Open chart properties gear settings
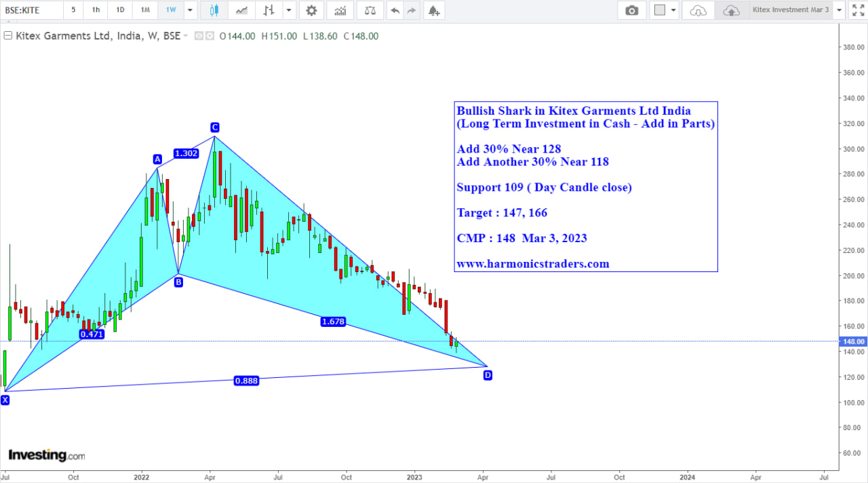868x483 pixels. pyautogui.click(x=311, y=10)
